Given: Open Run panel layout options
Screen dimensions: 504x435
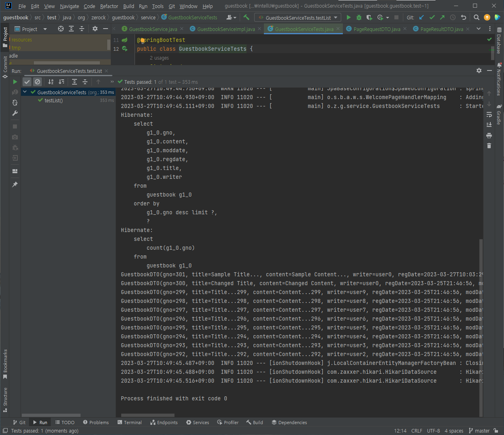Looking at the screenshot, I should (x=15, y=171).
